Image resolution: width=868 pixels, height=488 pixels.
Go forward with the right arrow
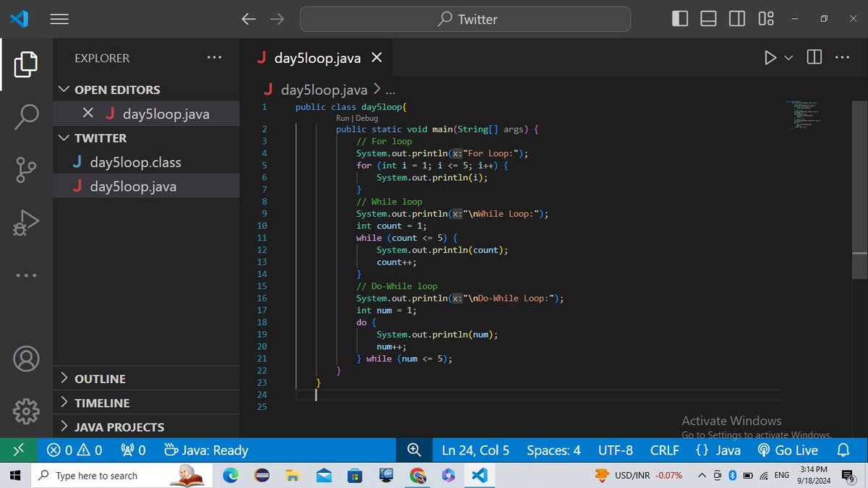coord(276,20)
